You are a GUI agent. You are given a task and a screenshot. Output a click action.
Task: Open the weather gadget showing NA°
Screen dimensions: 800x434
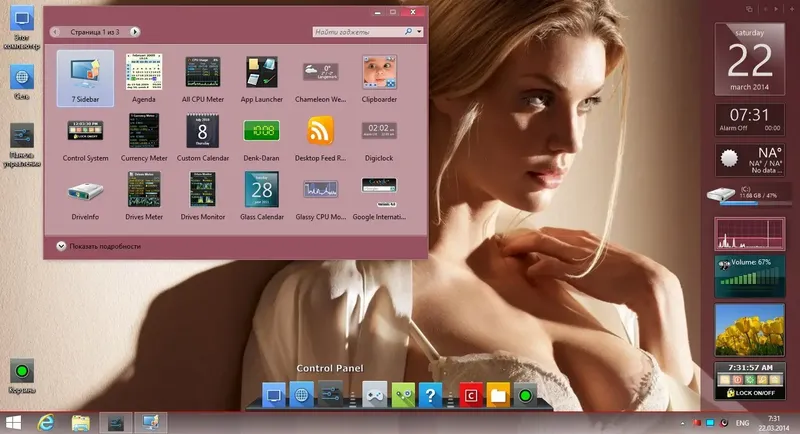(749, 160)
